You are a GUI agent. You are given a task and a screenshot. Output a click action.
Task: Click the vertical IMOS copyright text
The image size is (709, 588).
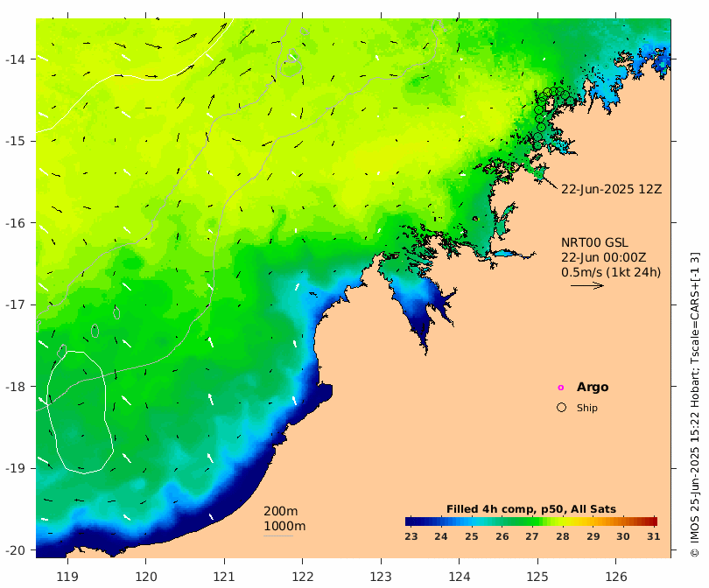[x=694, y=404]
